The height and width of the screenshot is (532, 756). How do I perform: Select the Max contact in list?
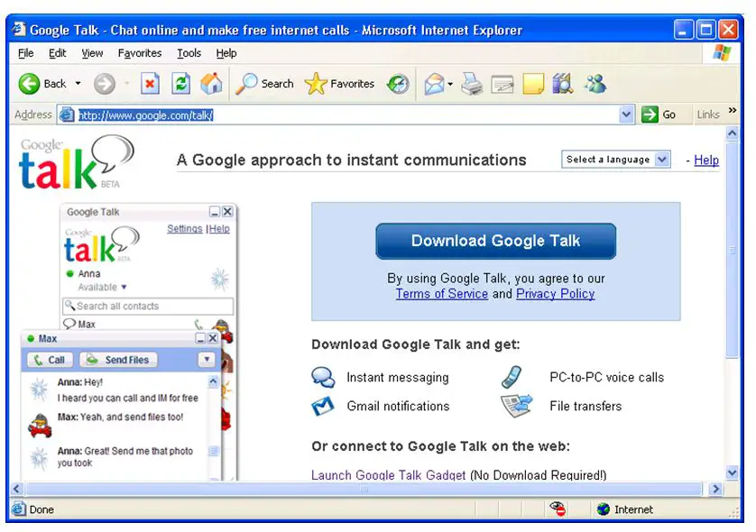click(x=87, y=325)
